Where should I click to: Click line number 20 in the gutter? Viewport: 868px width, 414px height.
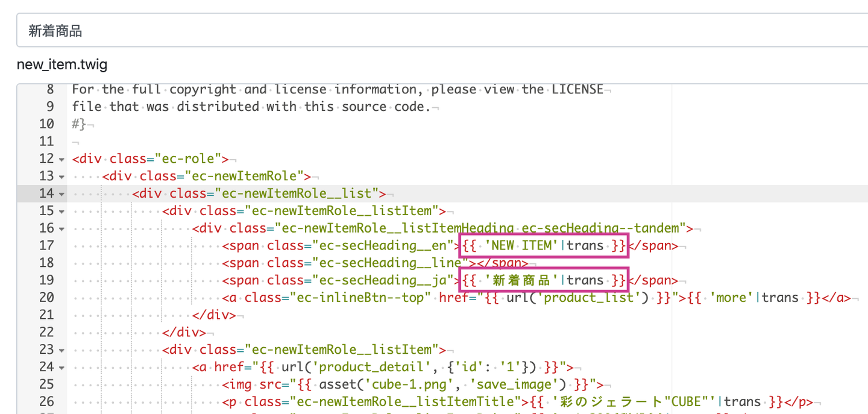tap(46, 298)
